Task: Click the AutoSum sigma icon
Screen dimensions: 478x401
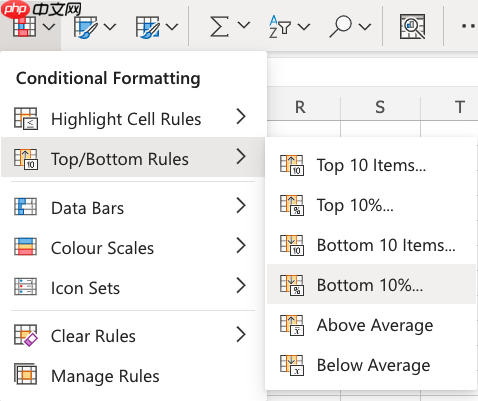Action: pyautogui.click(x=219, y=27)
